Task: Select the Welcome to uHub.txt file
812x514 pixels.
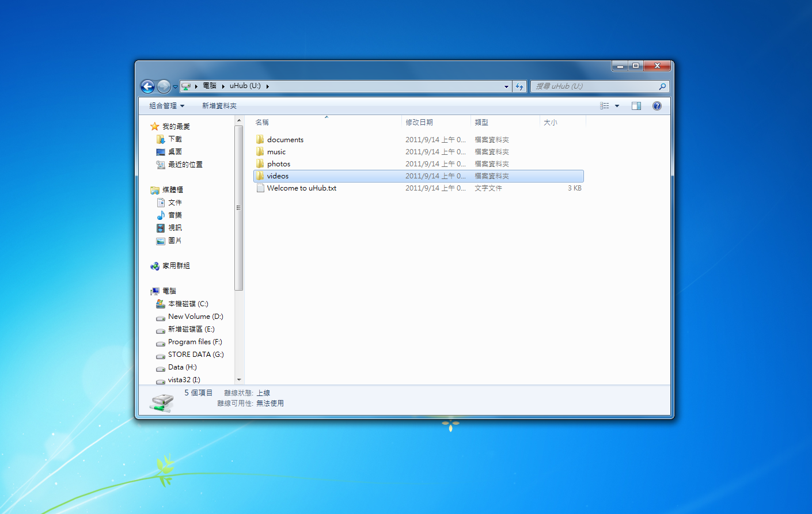Action: click(301, 188)
